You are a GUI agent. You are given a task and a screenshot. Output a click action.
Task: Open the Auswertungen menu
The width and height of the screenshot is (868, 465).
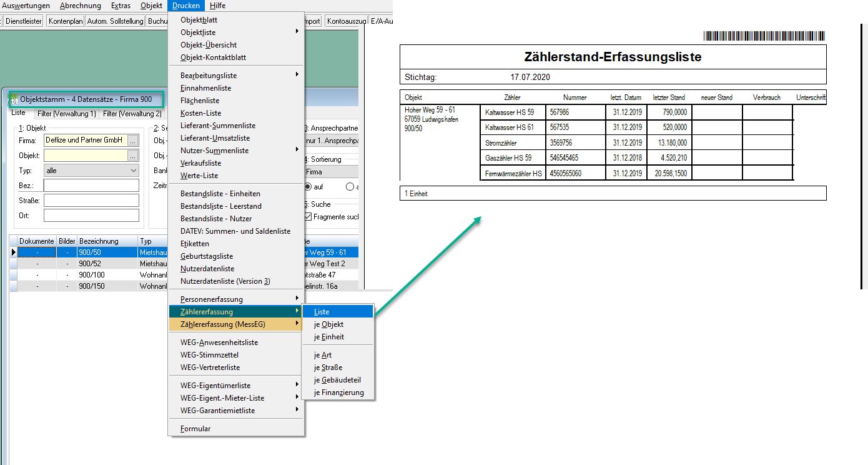pyautogui.click(x=26, y=6)
